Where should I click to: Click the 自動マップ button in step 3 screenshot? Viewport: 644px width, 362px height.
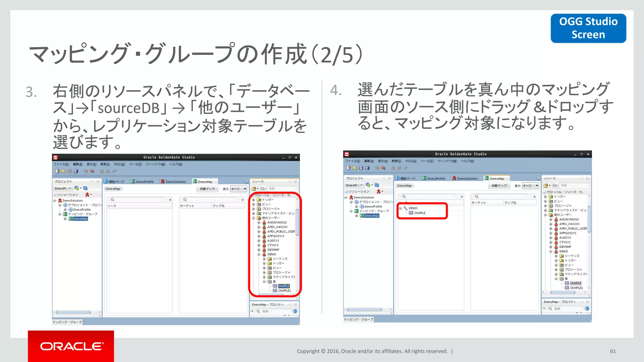tap(208, 189)
